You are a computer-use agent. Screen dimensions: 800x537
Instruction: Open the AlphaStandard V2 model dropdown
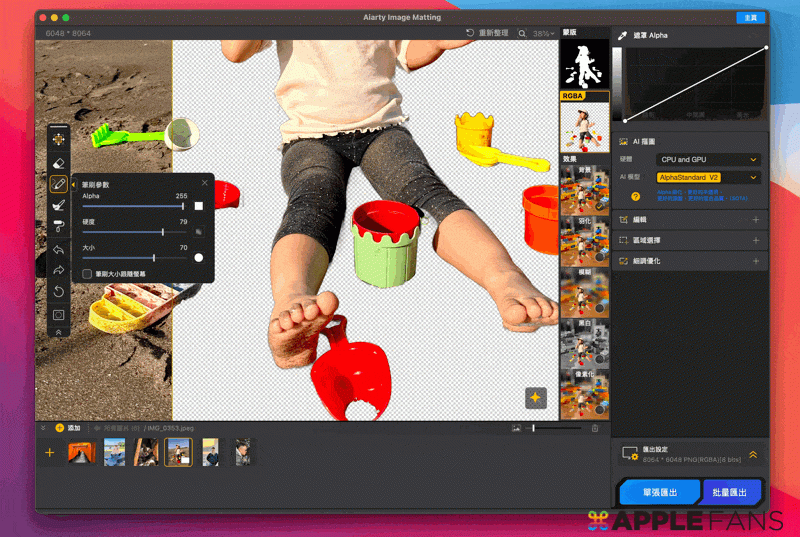tap(708, 177)
